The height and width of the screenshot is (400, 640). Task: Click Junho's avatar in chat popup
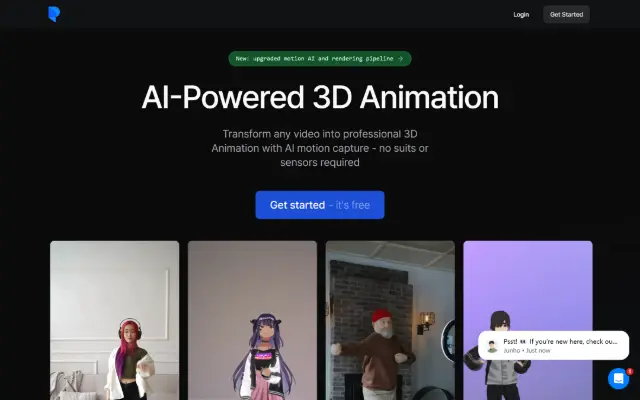[493, 346]
